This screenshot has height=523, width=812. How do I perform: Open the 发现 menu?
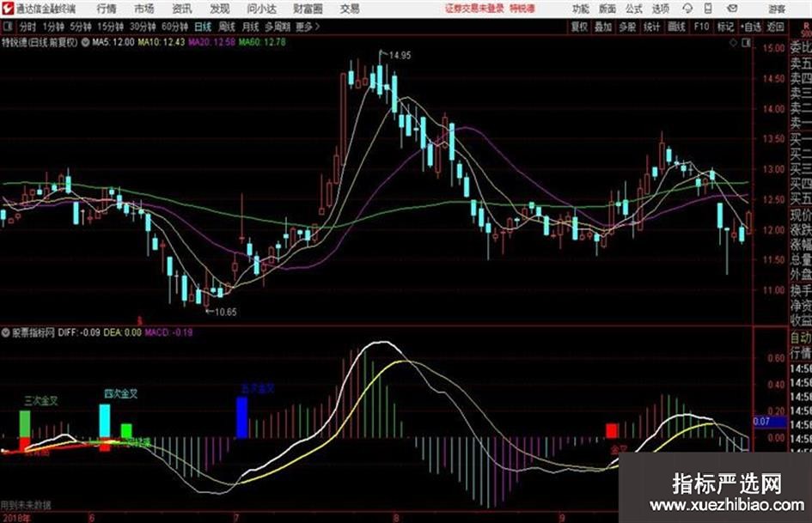click(x=220, y=9)
